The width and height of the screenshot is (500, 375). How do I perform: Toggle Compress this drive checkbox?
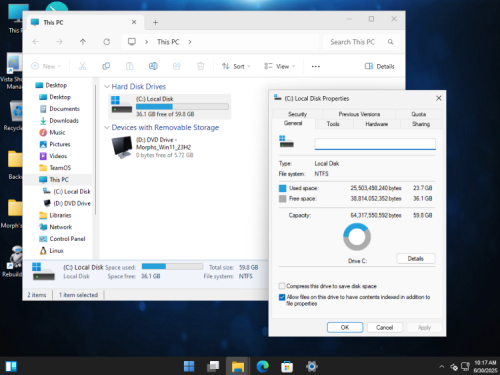pyautogui.click(x=282, y=286)
